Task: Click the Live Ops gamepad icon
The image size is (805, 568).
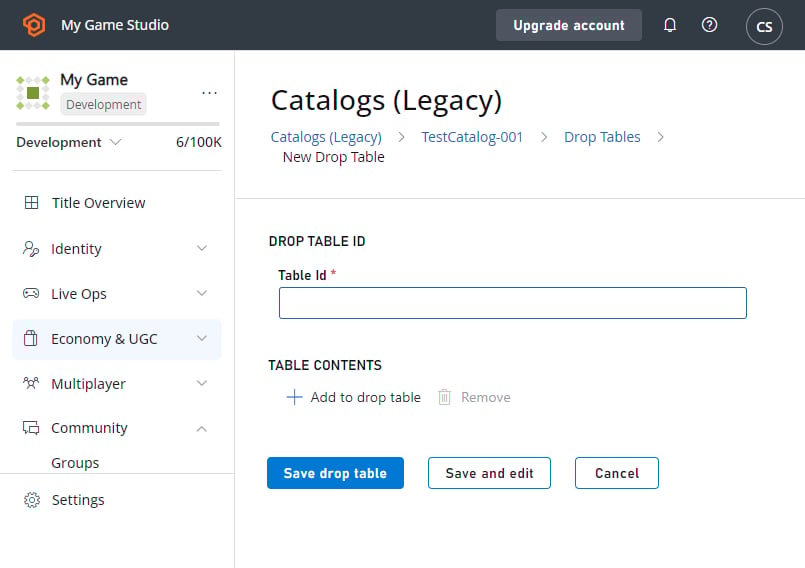Action: [x=31, y=293]
